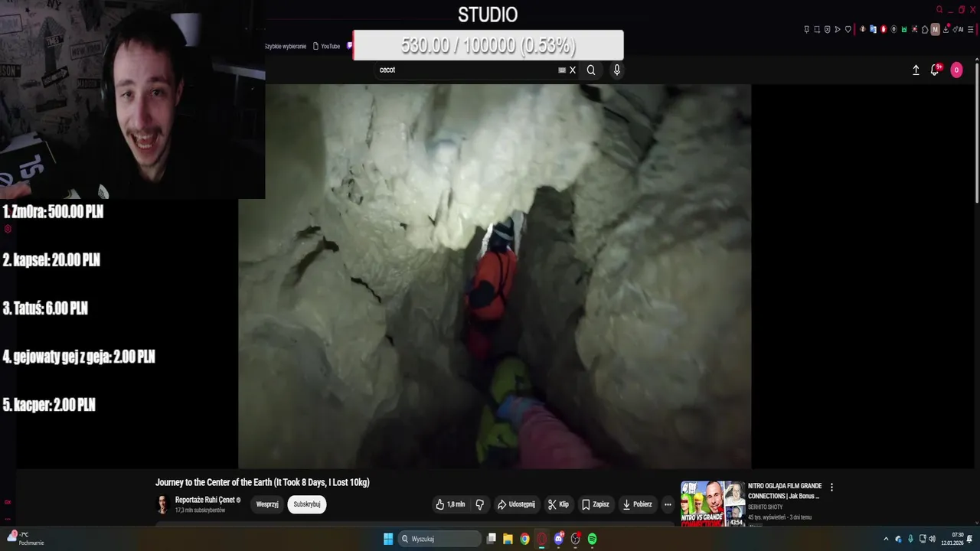Click the cave video player area
Viewport: 980px width, 551px height.
[495, 276]
